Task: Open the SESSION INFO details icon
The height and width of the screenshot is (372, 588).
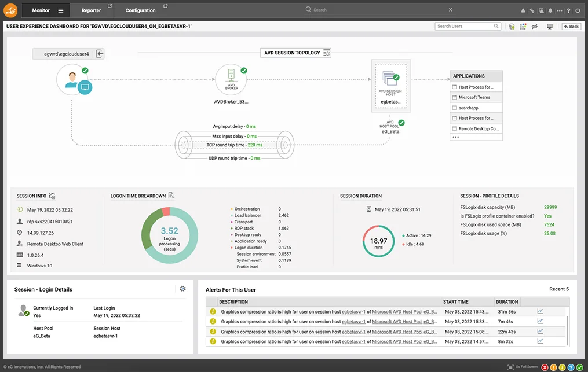Action: click(x=52, y=196)
